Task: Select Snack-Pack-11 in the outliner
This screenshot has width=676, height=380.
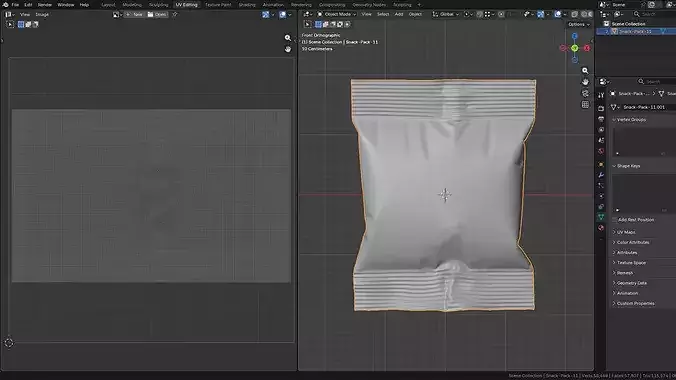Action: [x=636, y=31]
